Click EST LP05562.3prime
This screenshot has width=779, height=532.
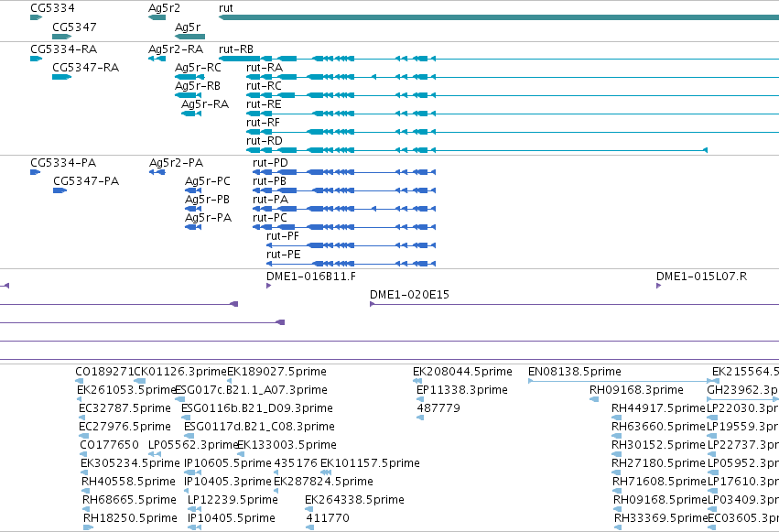(193, 445)
